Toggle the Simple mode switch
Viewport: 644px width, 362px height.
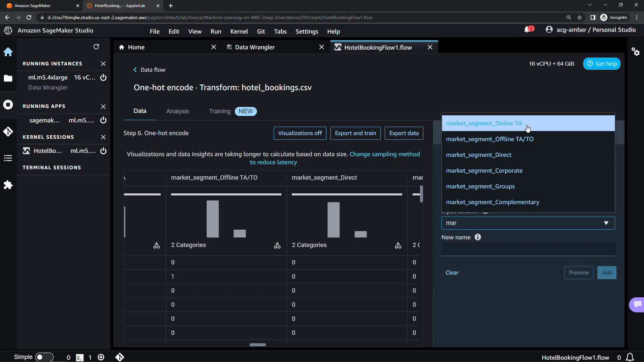[x=44, y=357]
